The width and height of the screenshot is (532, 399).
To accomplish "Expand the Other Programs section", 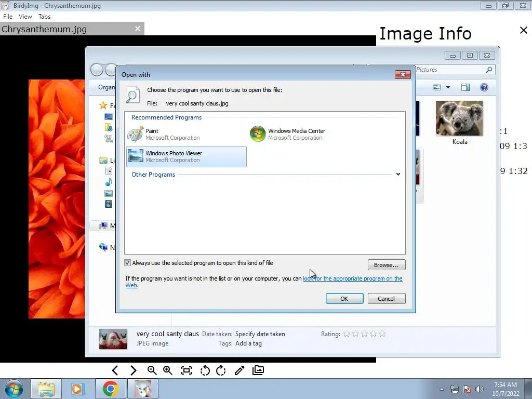I will [398, 174].
